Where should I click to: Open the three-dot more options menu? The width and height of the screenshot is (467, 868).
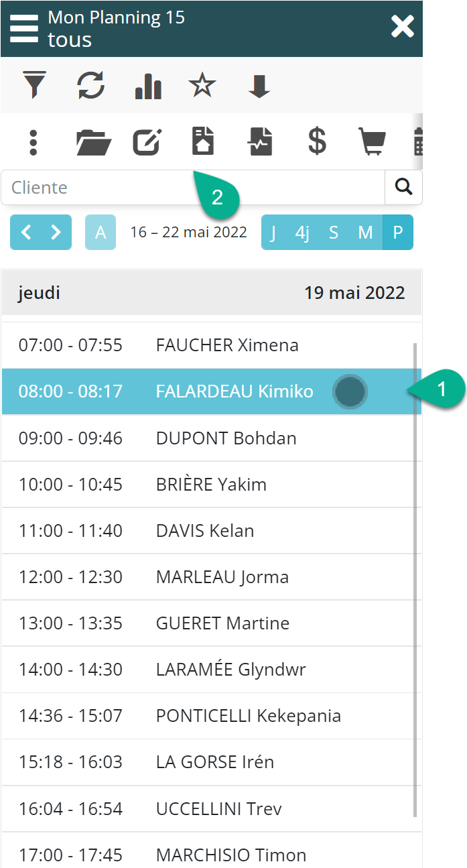point(34,142)
